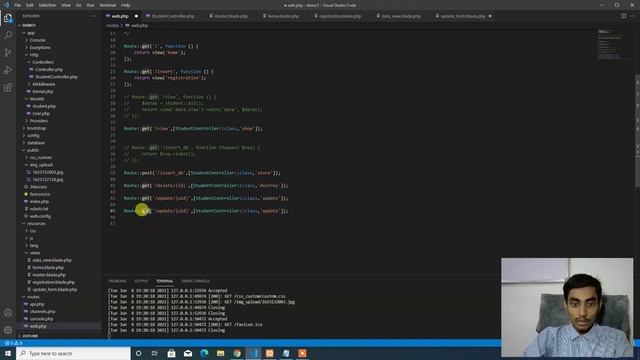Open the Run menu
This screenshot has height=360, width=640.
pos(91,5)
